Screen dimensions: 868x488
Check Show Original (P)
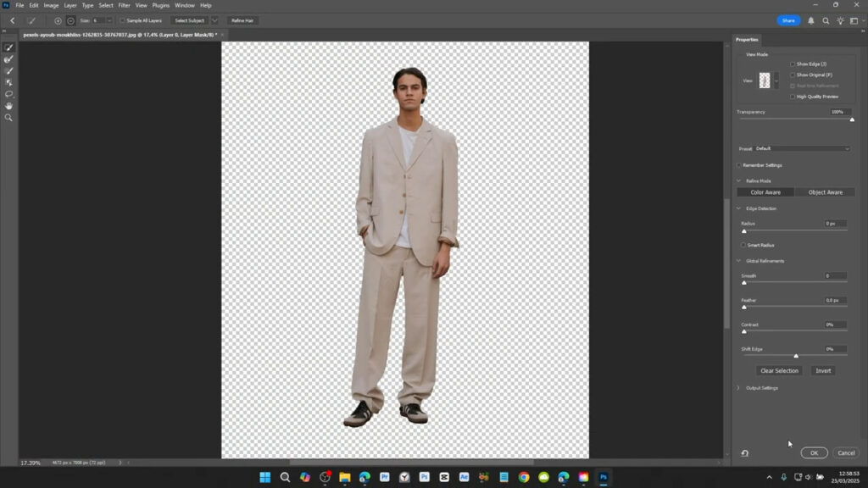click(793, 75)
